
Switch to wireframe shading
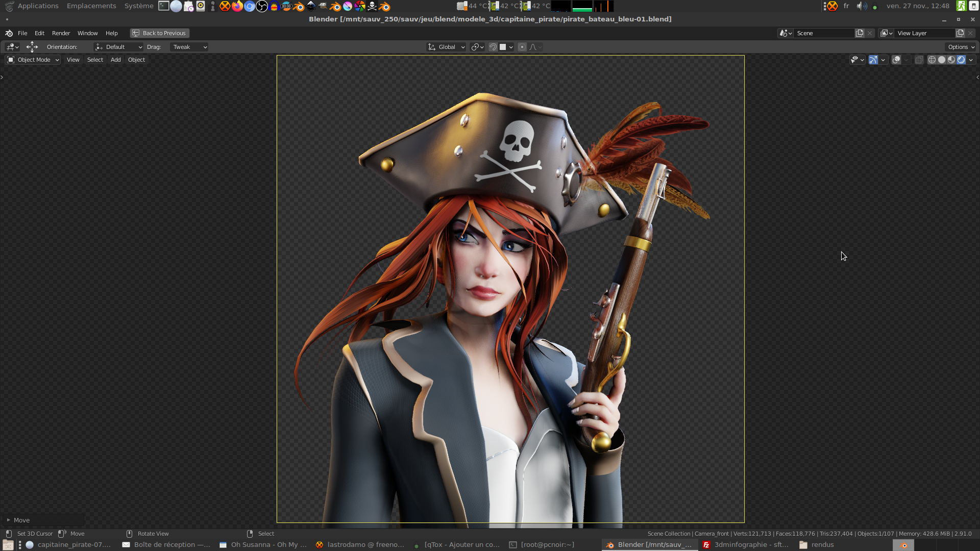click(x=932, y=60)
